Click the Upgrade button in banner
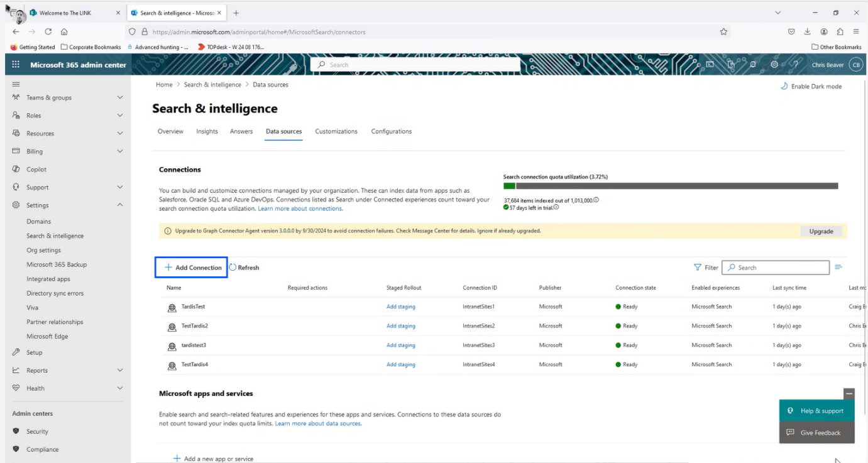This screenshot has width=868, height=463. tap(821, 231)
